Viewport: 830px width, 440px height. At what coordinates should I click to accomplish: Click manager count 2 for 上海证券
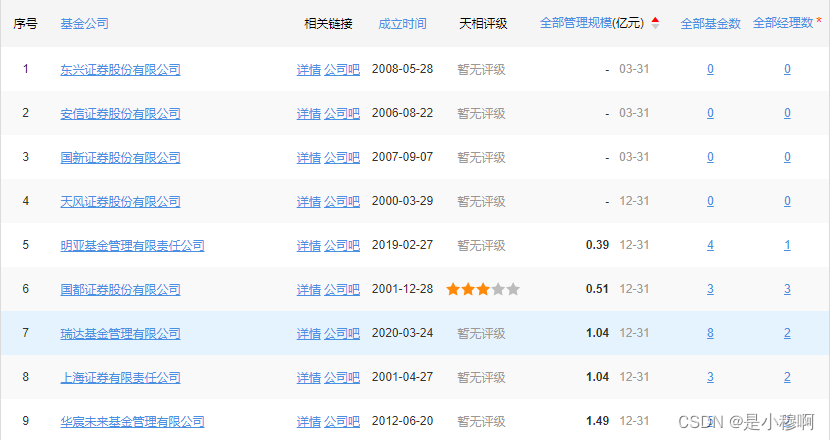787,376
